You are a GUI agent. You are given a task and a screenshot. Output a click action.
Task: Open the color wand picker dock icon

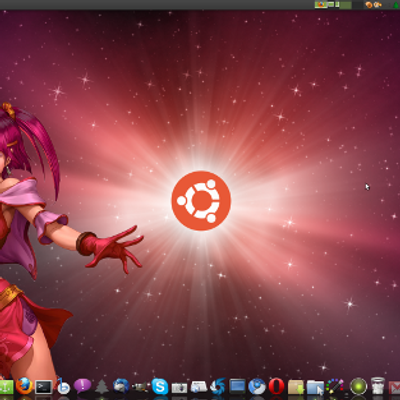[334, 386]
